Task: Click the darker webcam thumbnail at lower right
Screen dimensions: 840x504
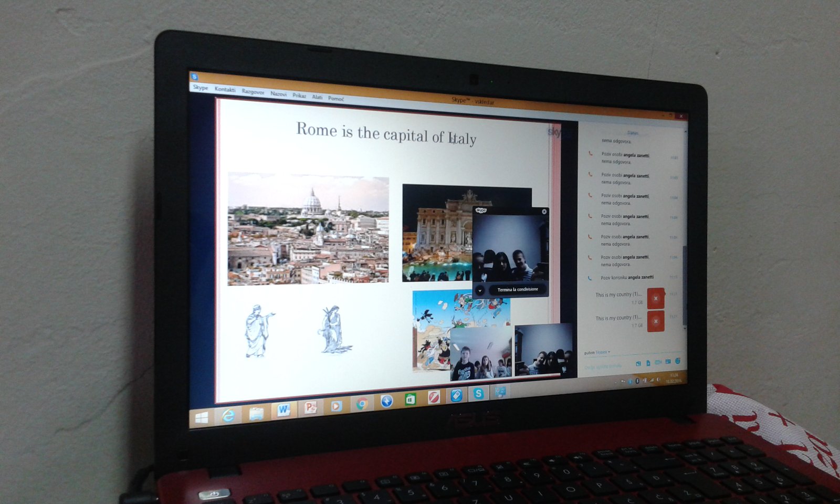Action: 543,350
